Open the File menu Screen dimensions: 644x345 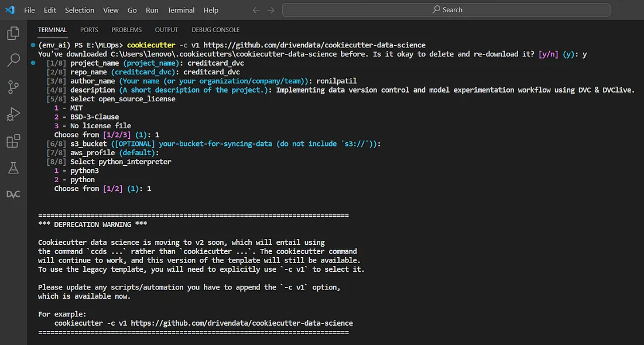[30, 11]
